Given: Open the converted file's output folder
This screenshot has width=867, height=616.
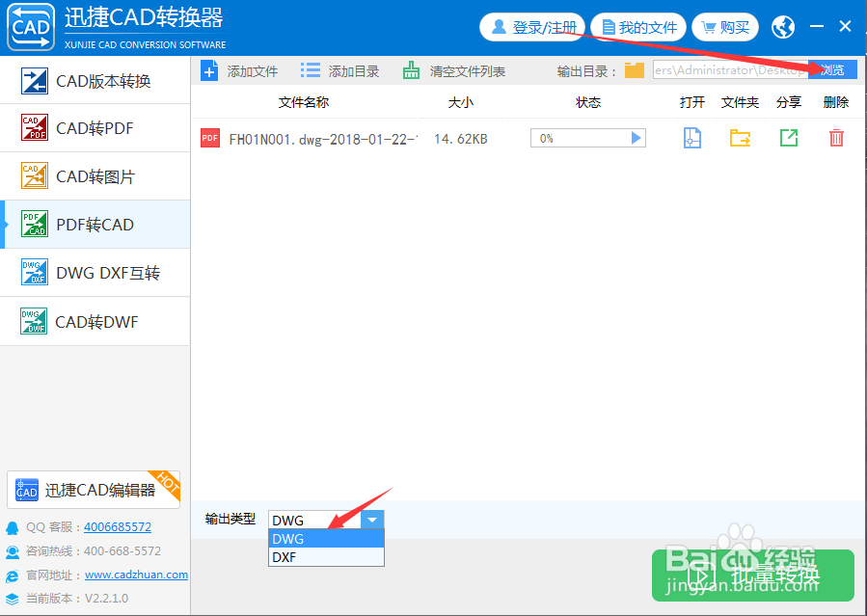Looking at the screenshot, I should [x=740, y=138].
